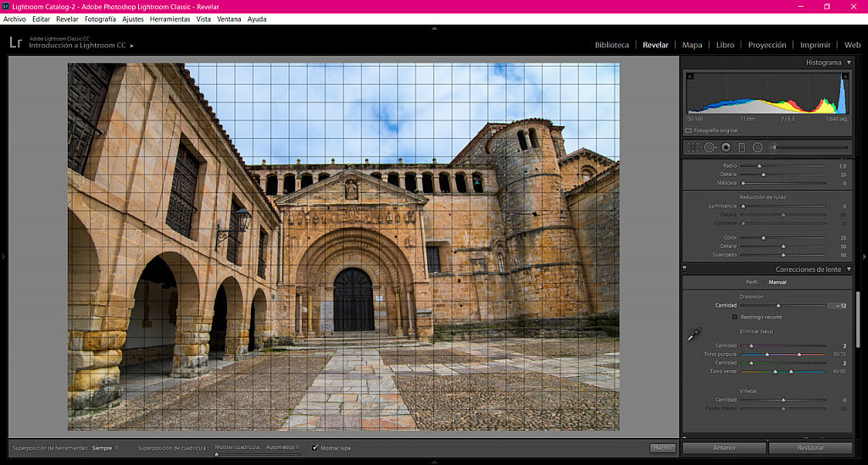Screen dimensions: 868x465
Task: Open Superposición de herramientas Siempre dropdown
Action: coord(105,448)
